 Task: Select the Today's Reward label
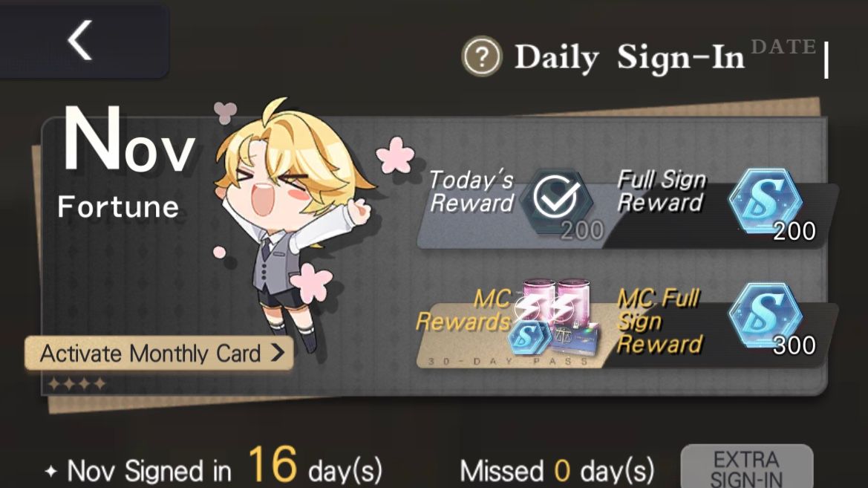click(471, 192)
